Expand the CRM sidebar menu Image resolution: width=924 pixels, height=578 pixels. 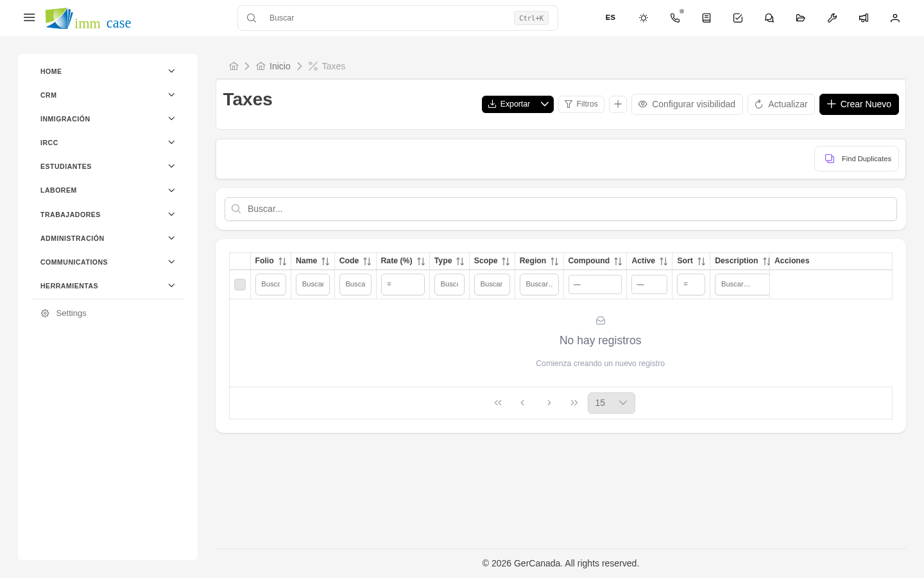coord(108,95)
